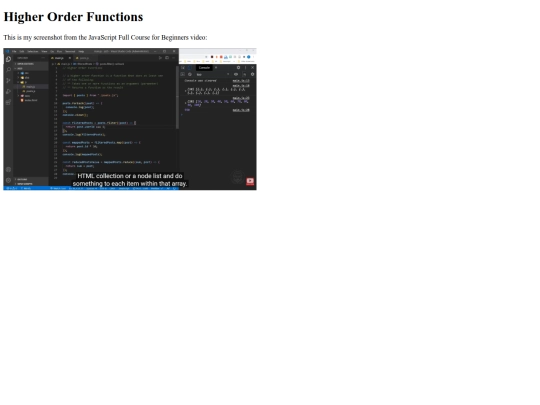This screenshot has width=540, height=405.
Task: Click the clear console icon in DevTools
Action: tap(190, 74)
